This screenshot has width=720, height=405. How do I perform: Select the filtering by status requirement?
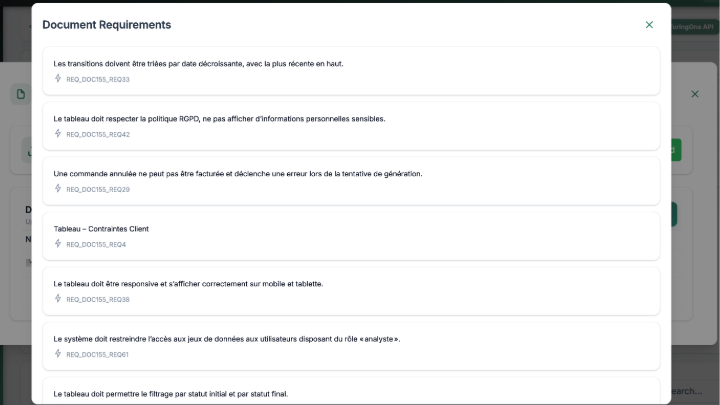tap(170, 393)
